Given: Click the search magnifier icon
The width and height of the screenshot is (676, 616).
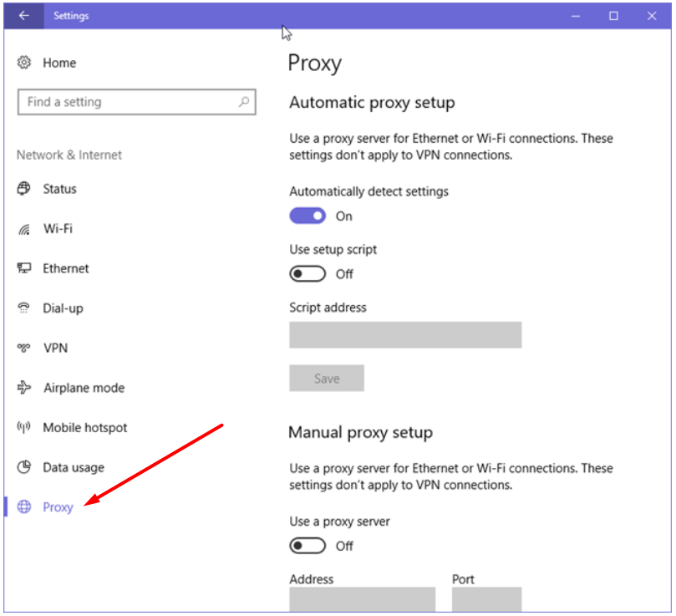Looking at the screenshot, I should (244, 102).
